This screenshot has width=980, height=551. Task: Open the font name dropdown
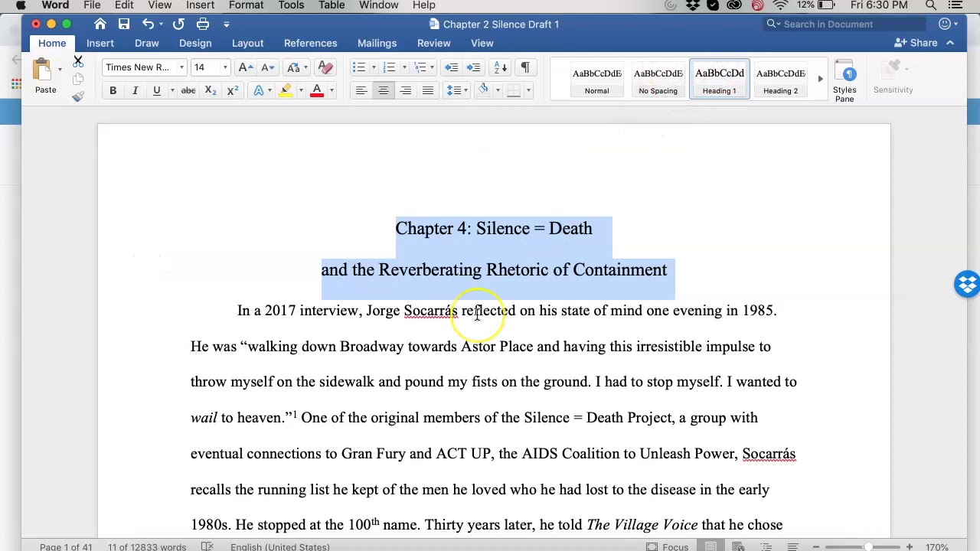coord(181,67)
